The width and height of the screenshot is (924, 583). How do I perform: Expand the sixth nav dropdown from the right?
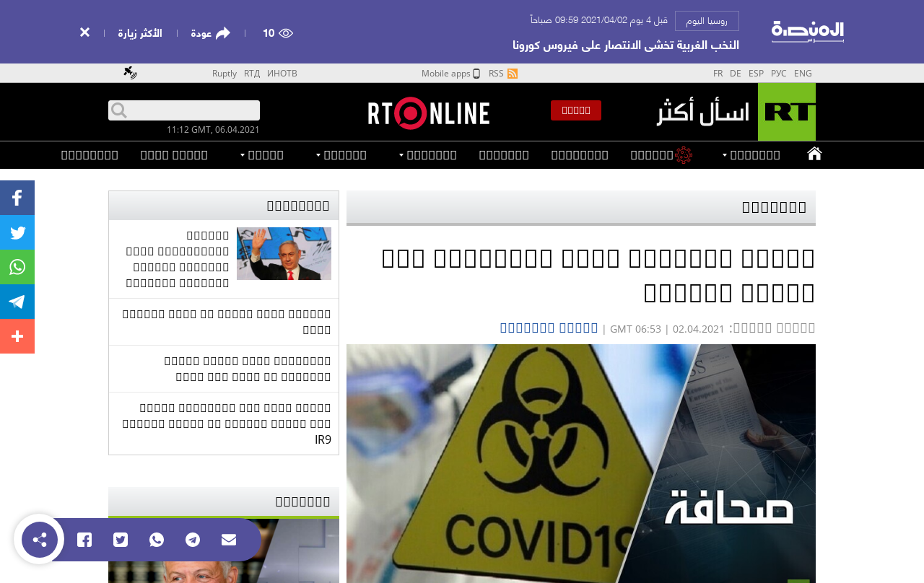point(428,155)
